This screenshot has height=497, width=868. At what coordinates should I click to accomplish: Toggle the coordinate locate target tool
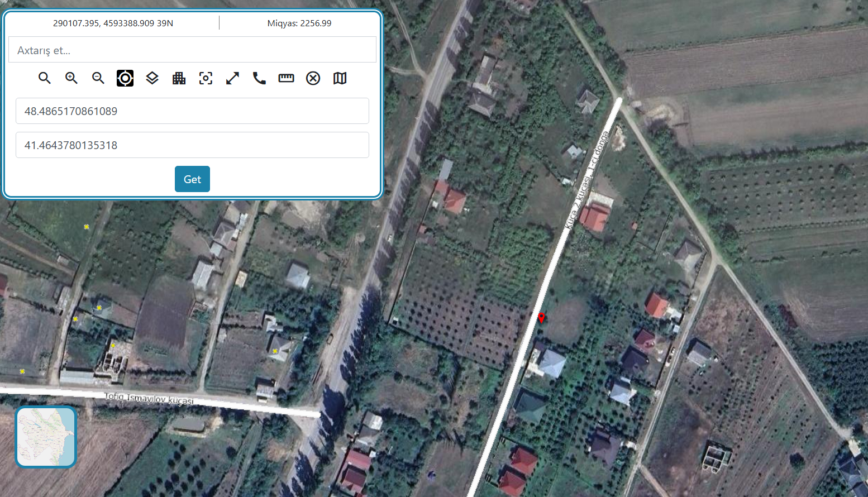pyautogui.click(x=125, y=78)
